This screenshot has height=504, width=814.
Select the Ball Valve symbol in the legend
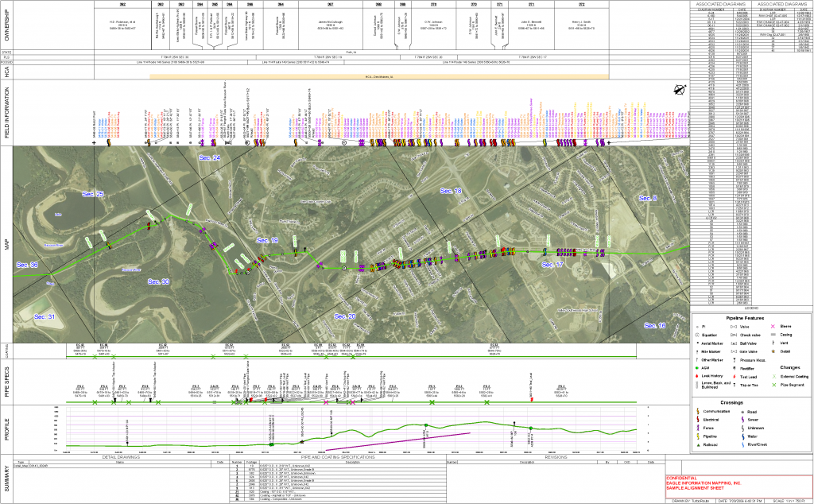(734, 343)
